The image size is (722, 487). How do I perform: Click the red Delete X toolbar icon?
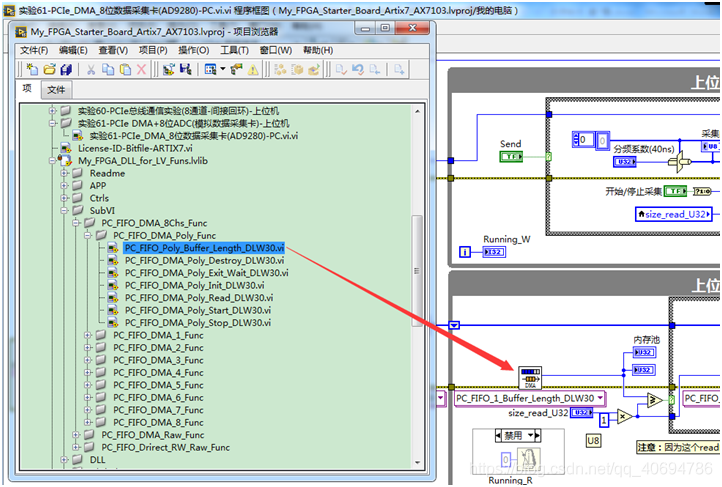tap(141, 70)
